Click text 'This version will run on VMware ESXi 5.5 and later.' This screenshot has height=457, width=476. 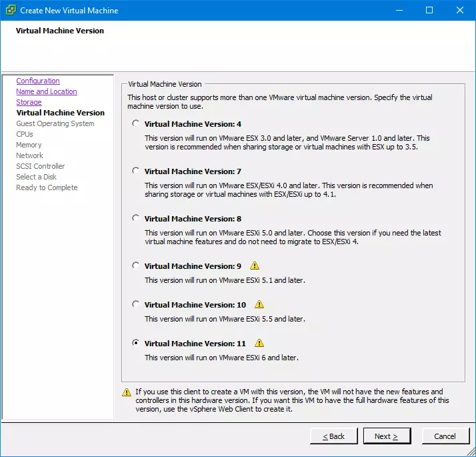[x=225, y=319]
